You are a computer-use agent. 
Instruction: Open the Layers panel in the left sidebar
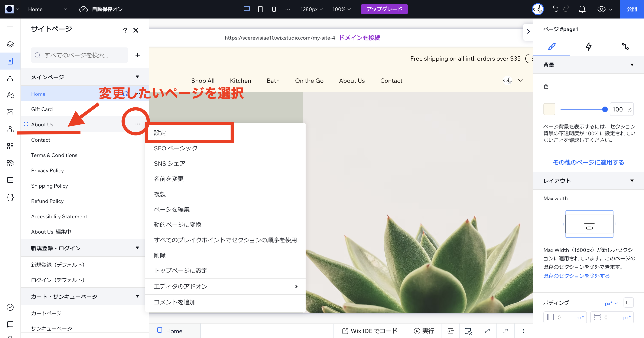(10, 44)
